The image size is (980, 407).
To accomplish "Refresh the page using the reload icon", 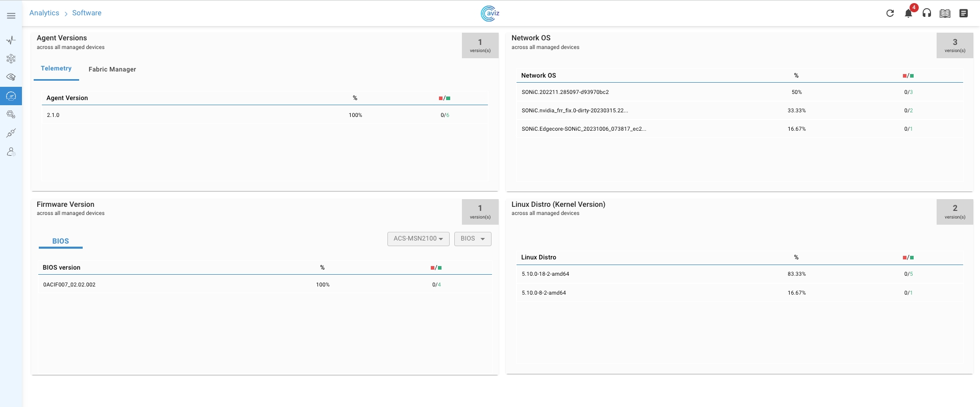I will point(890,13).
